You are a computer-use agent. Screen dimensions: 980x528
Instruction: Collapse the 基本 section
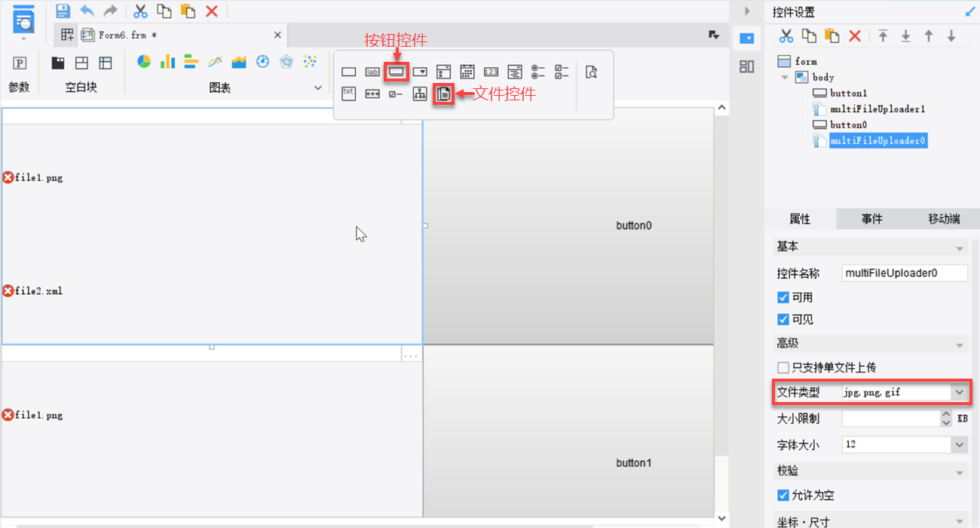tap(960, 248)
